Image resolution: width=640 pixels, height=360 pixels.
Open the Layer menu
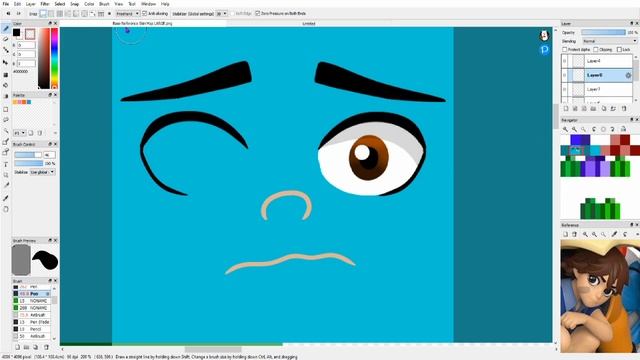pos(31,4)
